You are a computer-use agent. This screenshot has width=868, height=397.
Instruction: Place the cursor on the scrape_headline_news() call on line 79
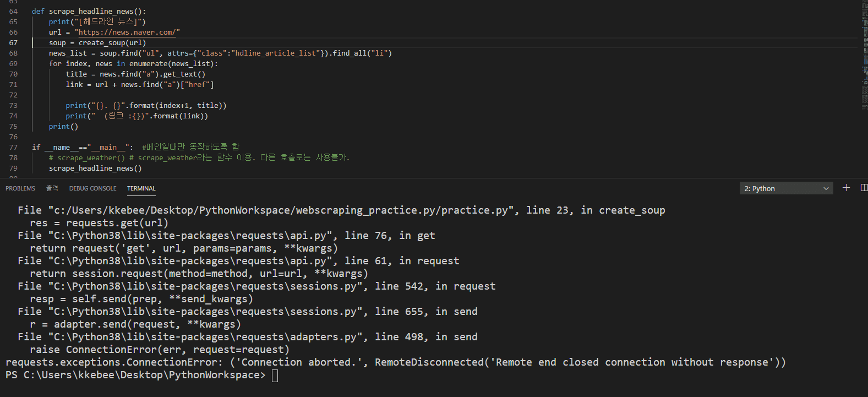95,168
